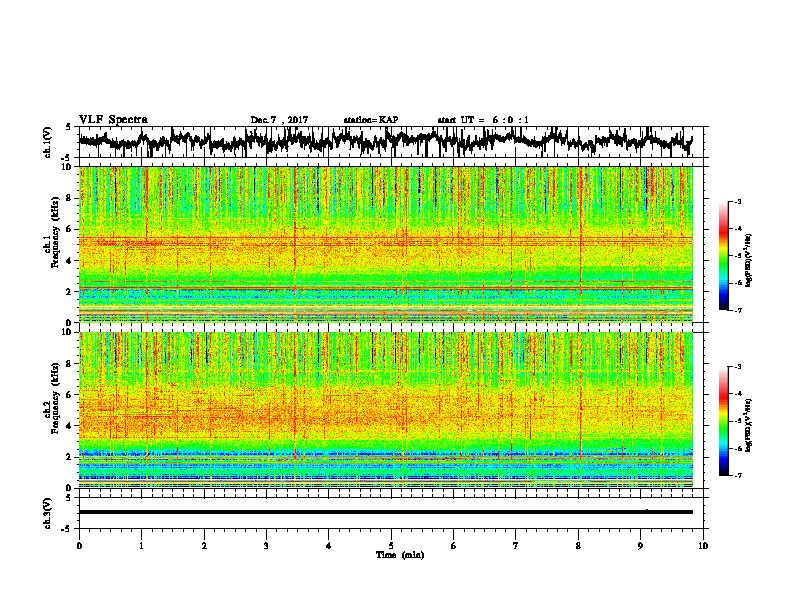Click the "station=KAP" header label
Viewport: 792px width, 612px height.
point(371,120)
